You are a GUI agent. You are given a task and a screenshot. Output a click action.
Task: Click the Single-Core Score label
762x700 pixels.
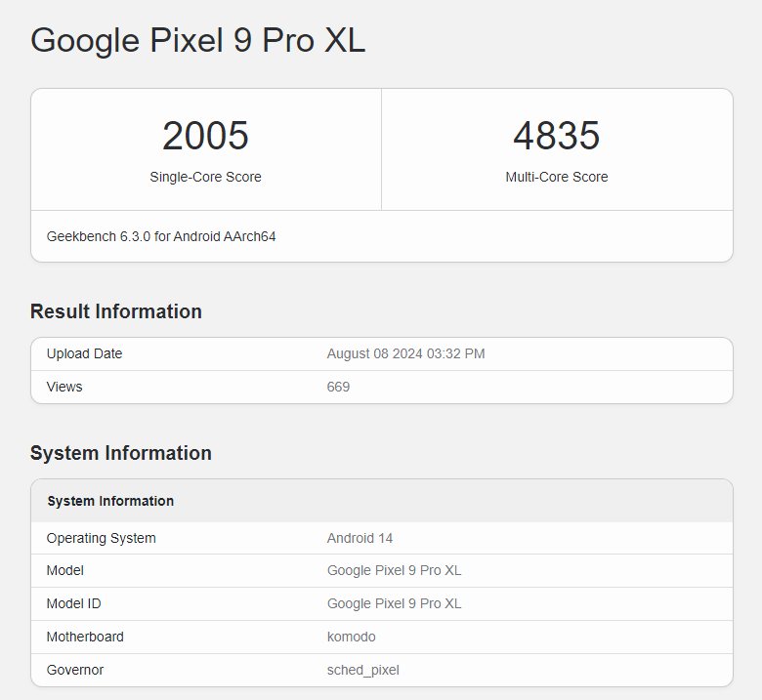click(x=205, y=177)
